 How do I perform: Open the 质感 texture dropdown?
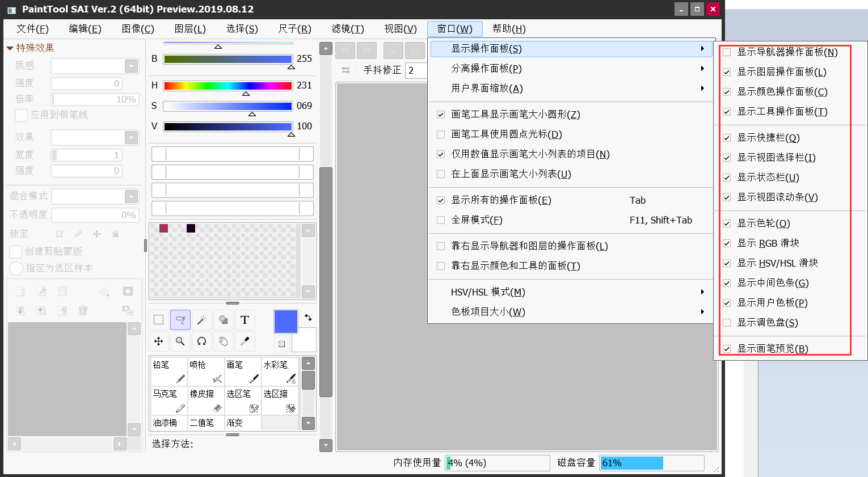click(132, 66)
